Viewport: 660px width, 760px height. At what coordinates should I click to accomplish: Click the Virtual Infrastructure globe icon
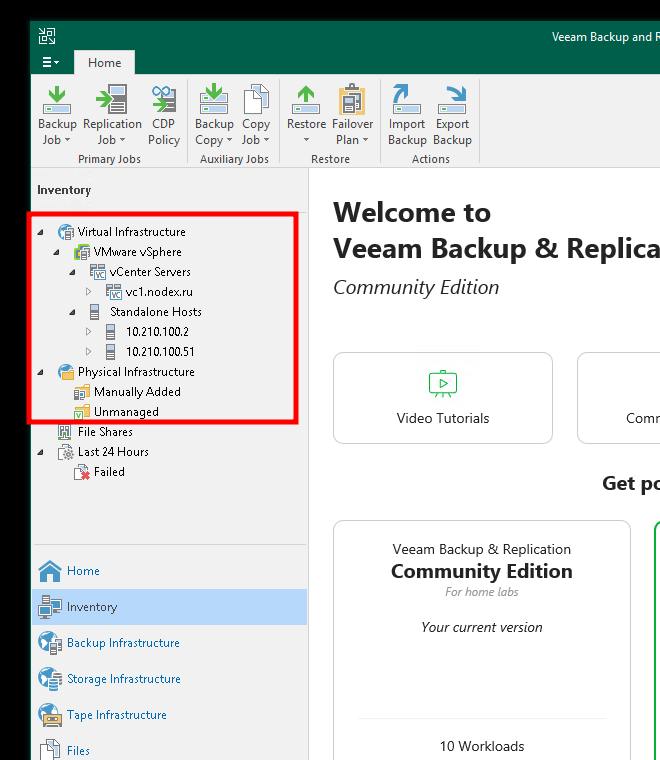click(x=66, y=232)
